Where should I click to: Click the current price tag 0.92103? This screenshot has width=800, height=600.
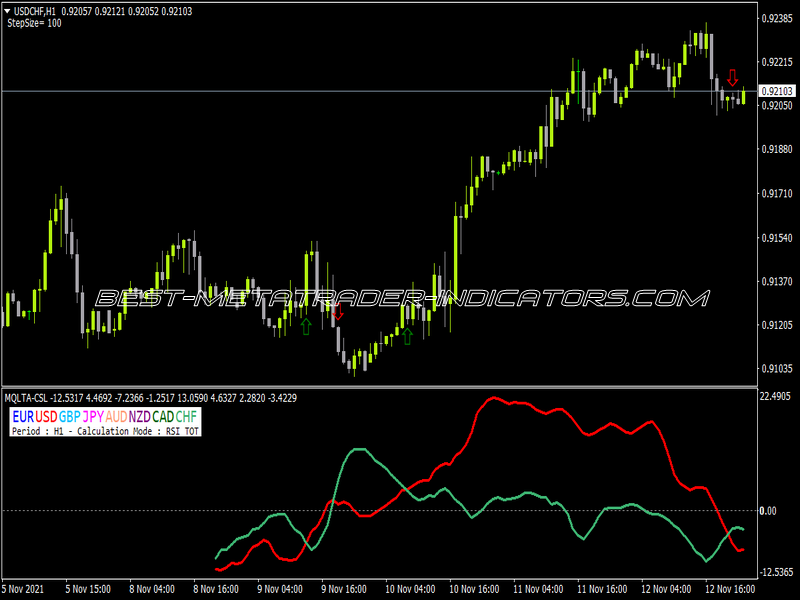(777, 91)
